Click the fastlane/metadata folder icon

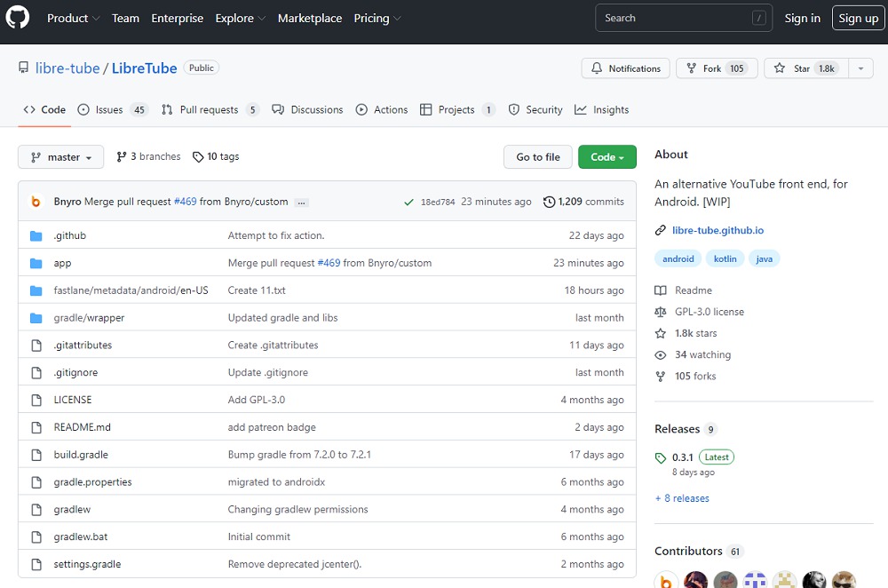click(x=36, y=290)
